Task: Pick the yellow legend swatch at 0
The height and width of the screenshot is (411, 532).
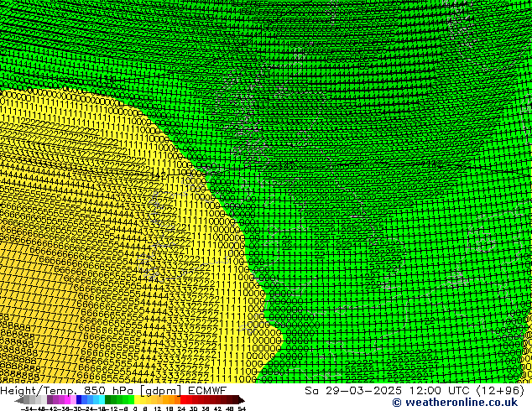Action: pos(137,400)
